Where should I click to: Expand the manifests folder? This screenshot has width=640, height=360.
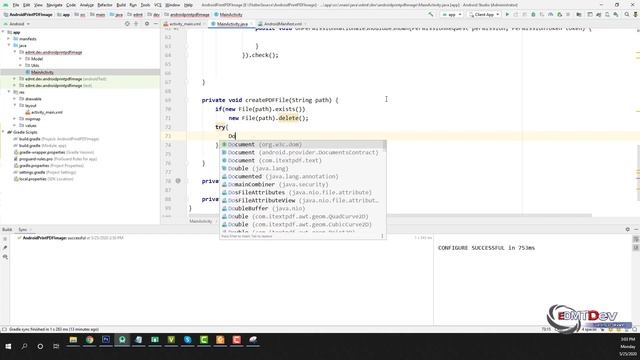click(x=9, y=39)
